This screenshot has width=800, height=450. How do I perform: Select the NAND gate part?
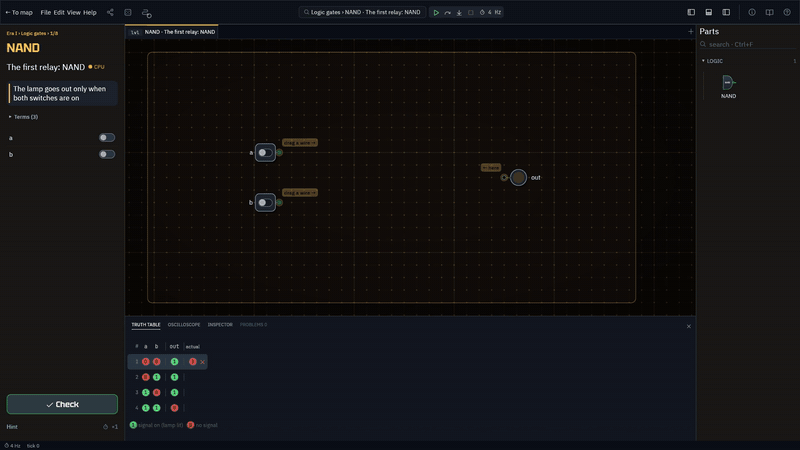point(728,86)
